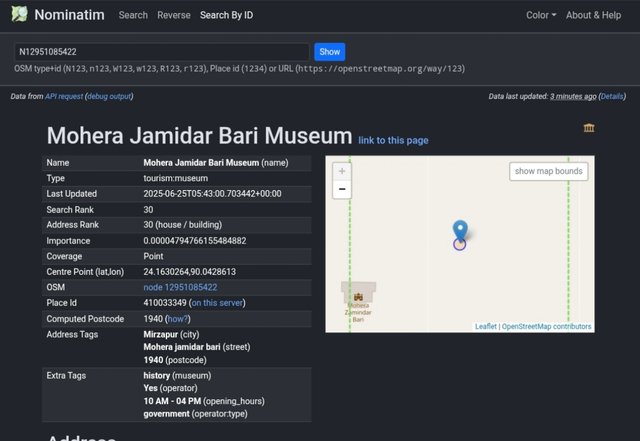Focus the OSM ID input field
640x441 pixels.
pos(162,52)
